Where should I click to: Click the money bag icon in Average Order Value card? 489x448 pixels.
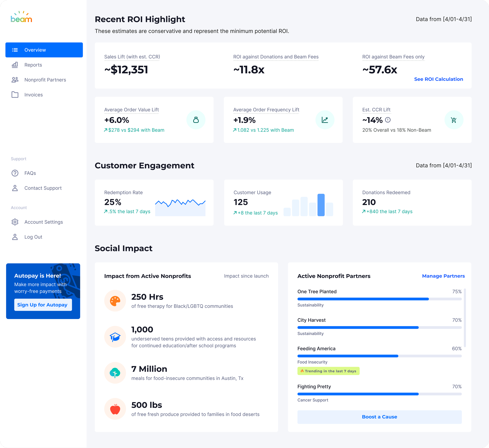196,120
